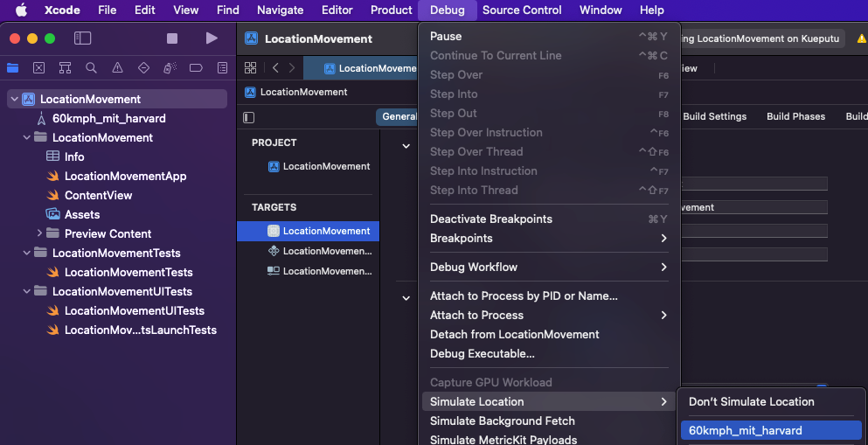Screen dimensions: 868x445
Task: Collapse the LocationMovementTests folder
Action: 26,253
